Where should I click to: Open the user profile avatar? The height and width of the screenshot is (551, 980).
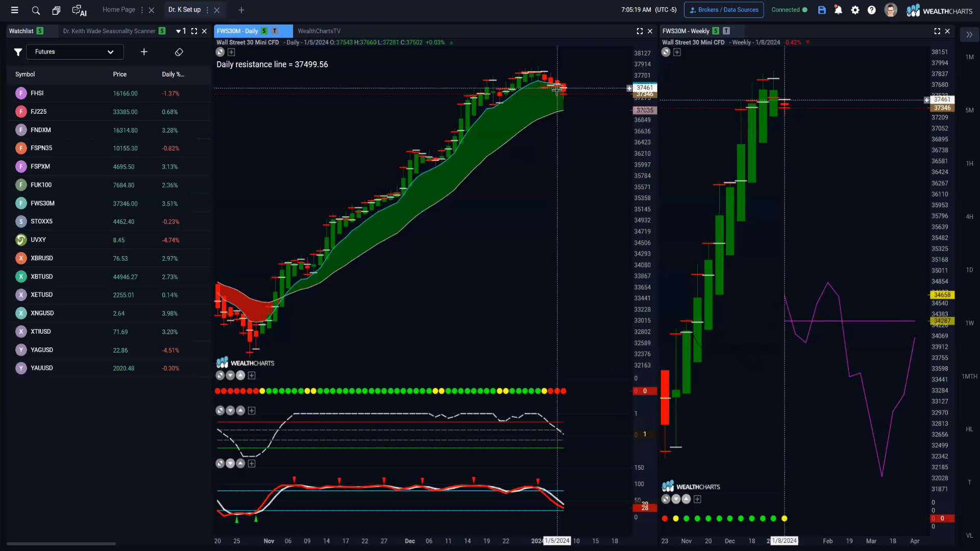click(x=891, y=10)
